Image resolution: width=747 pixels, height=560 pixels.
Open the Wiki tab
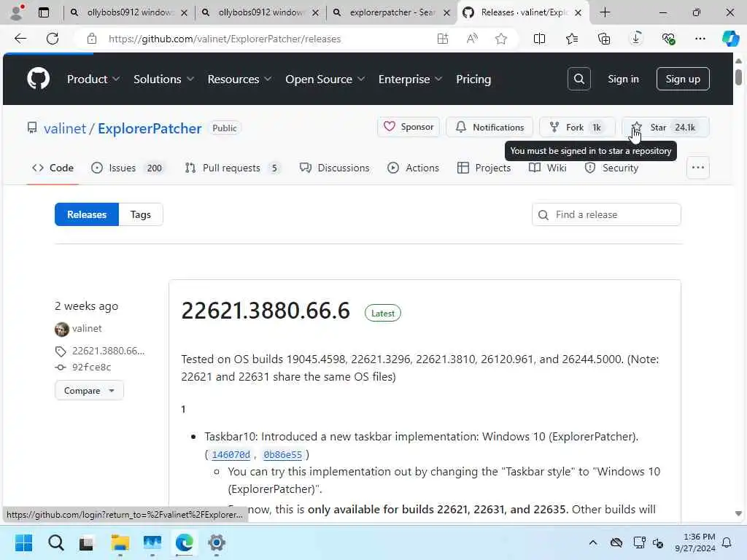548,168
